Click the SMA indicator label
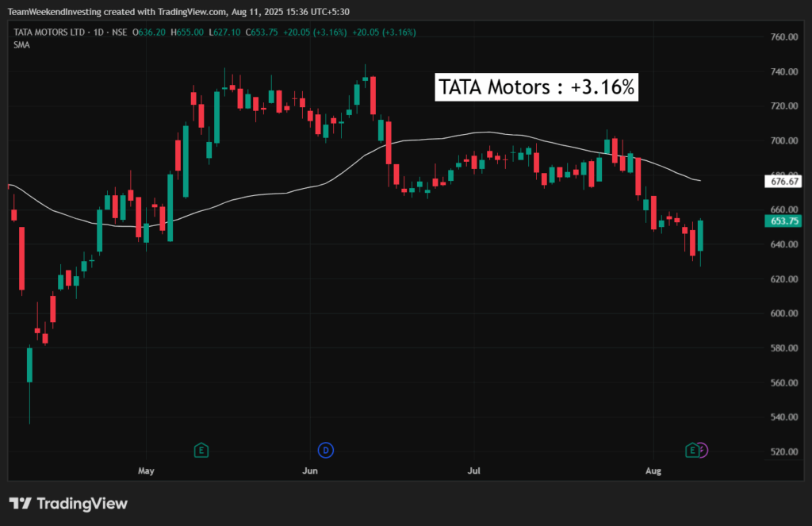The image size is (812, 526). pos(21,45)
